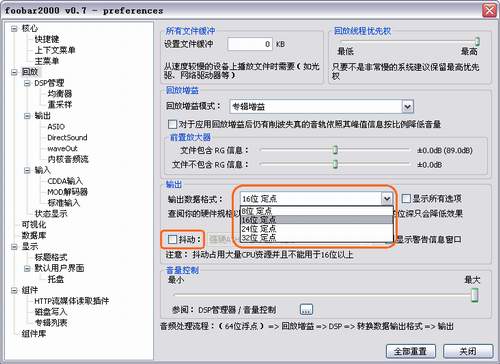The height and width of the screenshot is (364, 500).
Task: Toggle the clipping prevention 回放增益 checkbox
Action: 172,124
